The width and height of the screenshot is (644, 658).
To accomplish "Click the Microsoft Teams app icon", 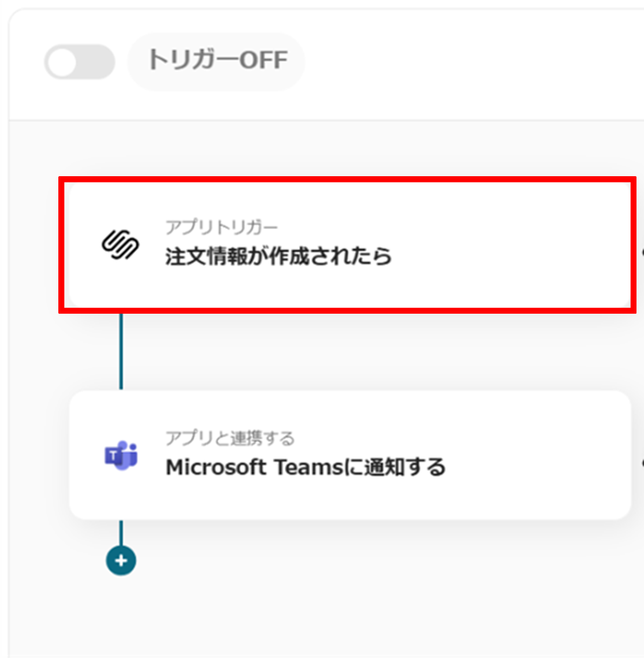I will tap(121, 455).
